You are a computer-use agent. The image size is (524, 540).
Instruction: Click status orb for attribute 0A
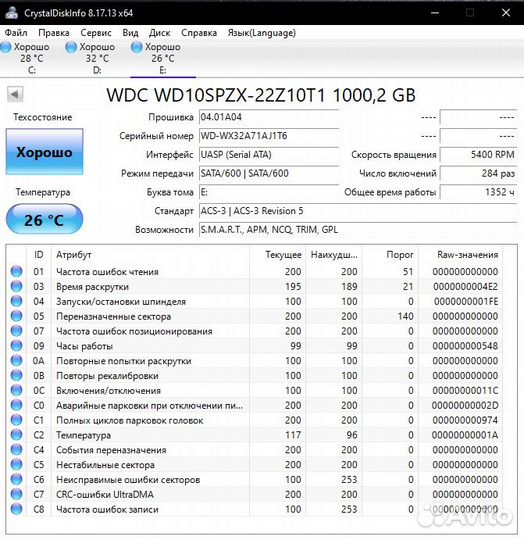(x=16, y=360)
